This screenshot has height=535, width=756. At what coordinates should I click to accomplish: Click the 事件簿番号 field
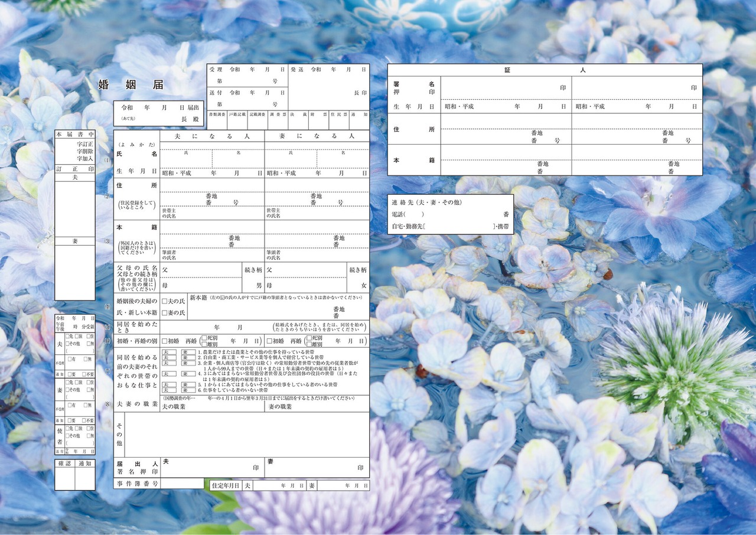pos(182,484)
